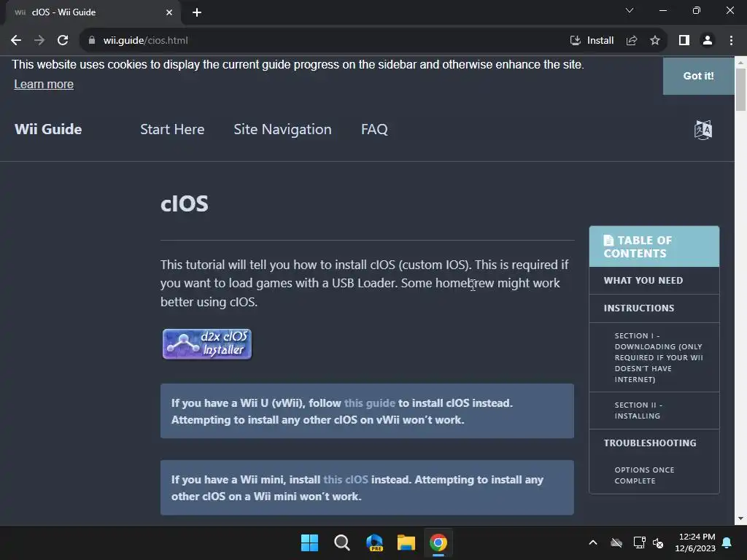Screen dimensions: 747x560
Task: Reload the cIOS page
Action: (x=63, y=41)
